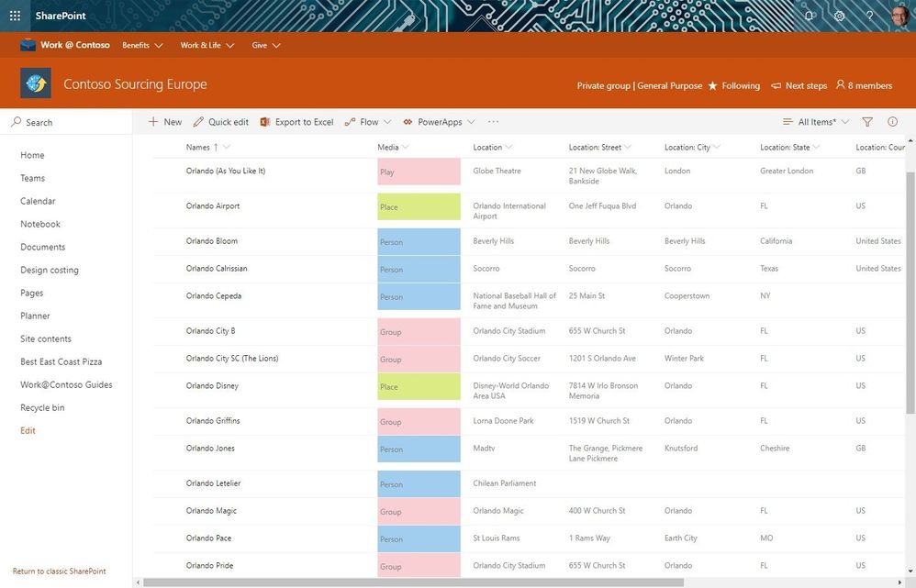The width and height of the screenshot is (916, 588).
Task: Click the Globe Theatre location cell
Action: [x=497, y=172]
